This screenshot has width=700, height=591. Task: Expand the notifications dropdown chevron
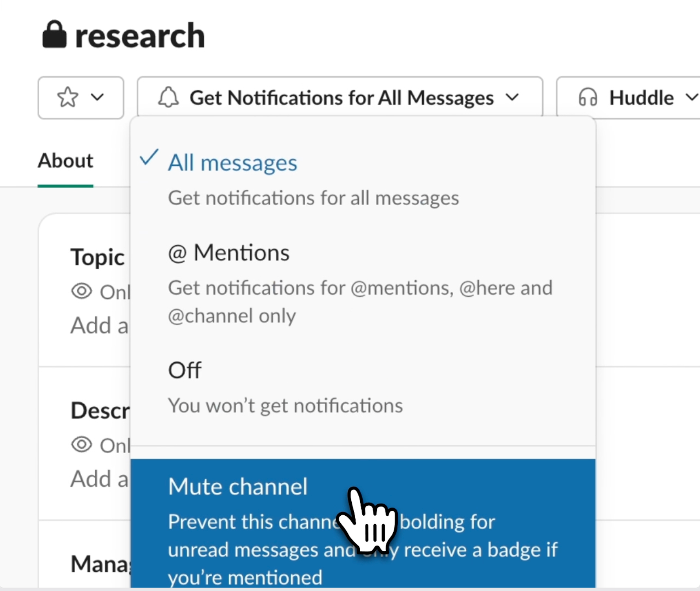512,98
